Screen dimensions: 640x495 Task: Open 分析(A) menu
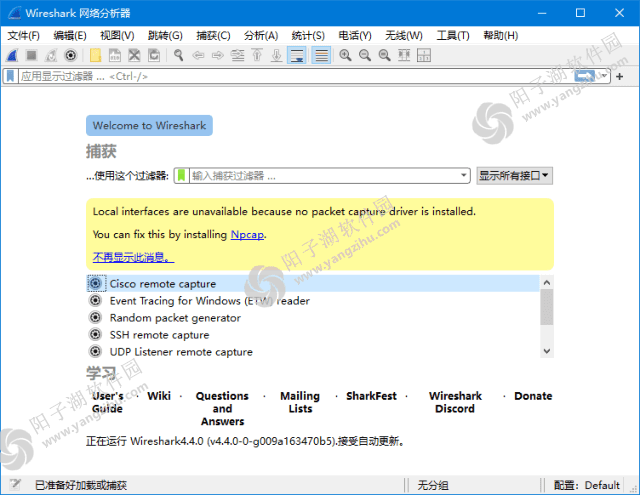261,36
